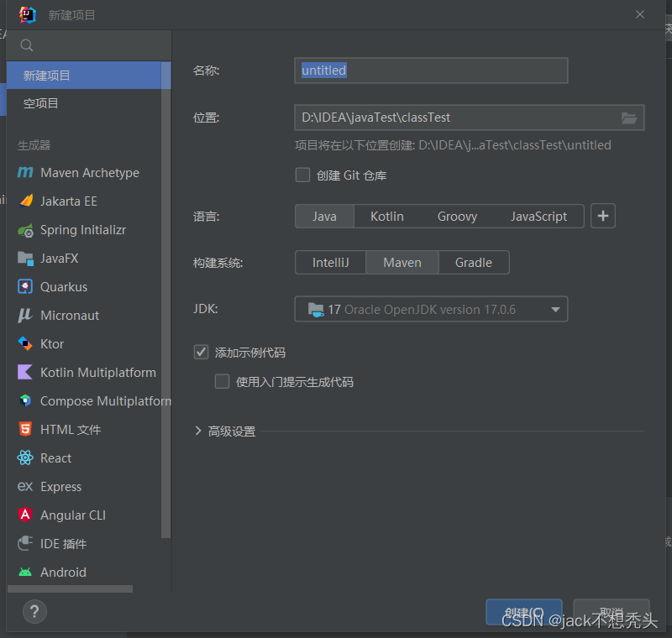The height and width of the screenshot is (638, 672).
Task: Choose Maven build system
Action: click(x=402, y=263)
